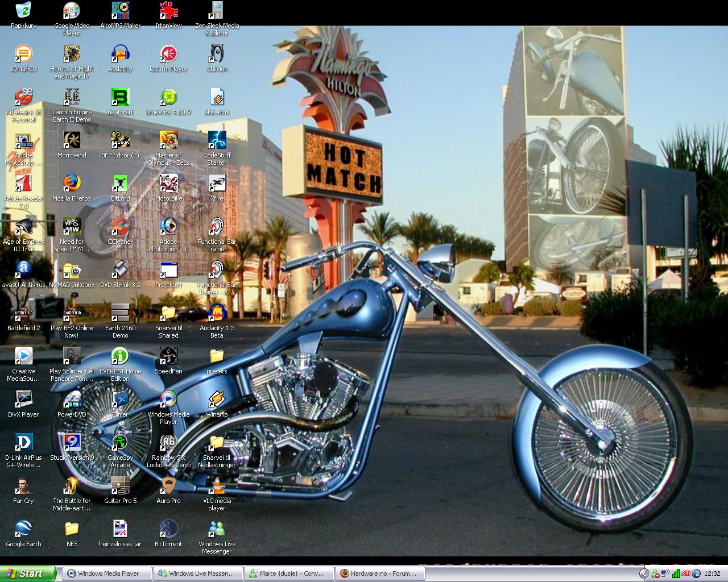Switch to Hardware.no Forum Firefox taskbar button
The width and height of the screenshot is (728, 582).
(380, 573)
